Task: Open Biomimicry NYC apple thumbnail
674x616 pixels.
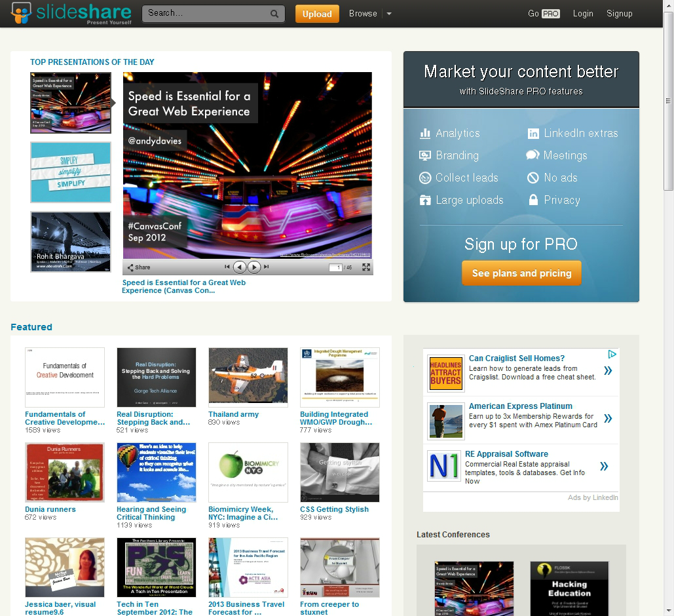Action: pos(248,472)
